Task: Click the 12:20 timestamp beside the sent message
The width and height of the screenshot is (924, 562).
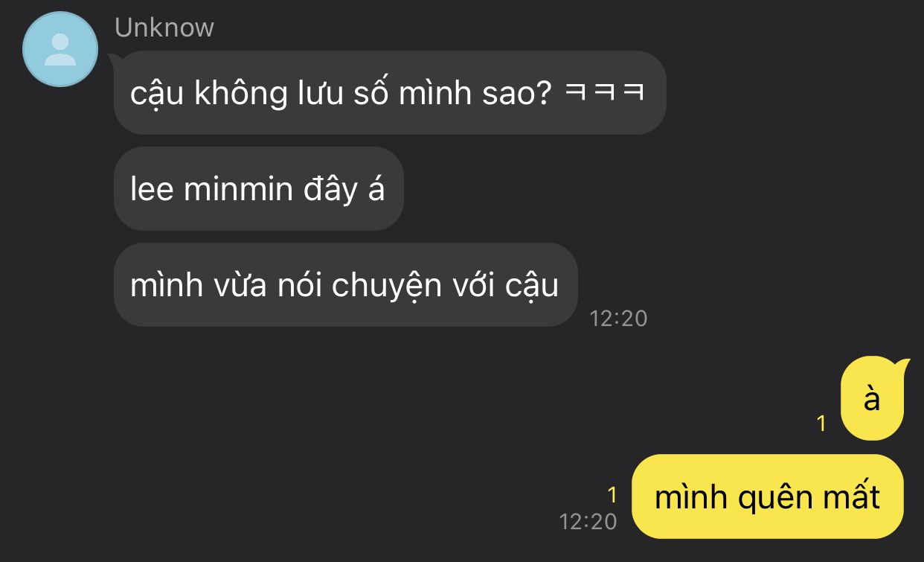Action: (x=588, y=522)
